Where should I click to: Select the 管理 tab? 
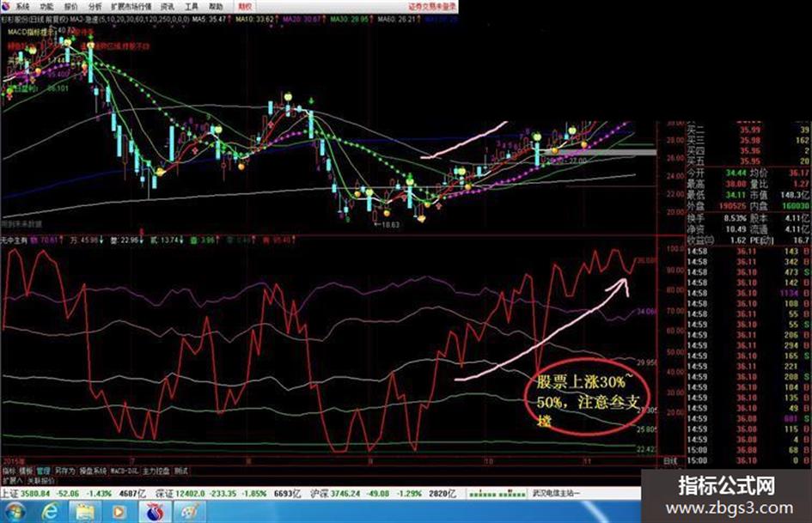43,471
